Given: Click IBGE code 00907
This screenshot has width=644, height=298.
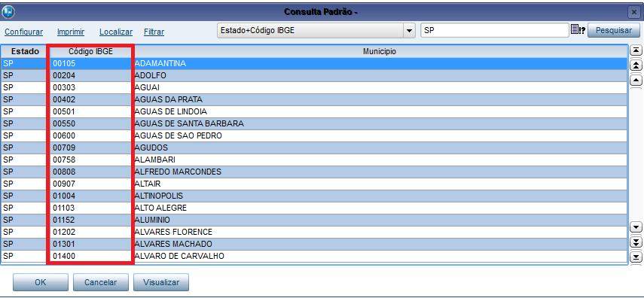Looking at the screenshot, I should [64, 184].
